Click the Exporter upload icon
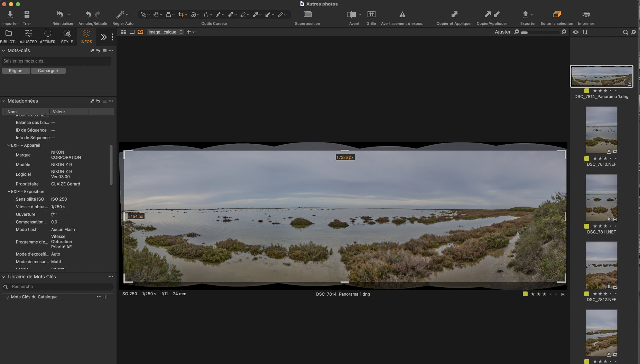This screenshot has height=364, width=640. [525, 15]
